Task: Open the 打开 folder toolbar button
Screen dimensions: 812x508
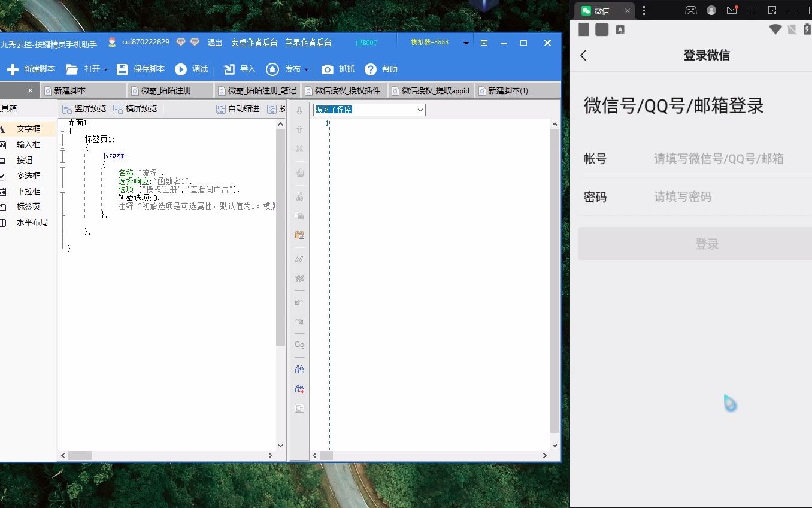Action: pyautogui.click(x=83, y=69)
